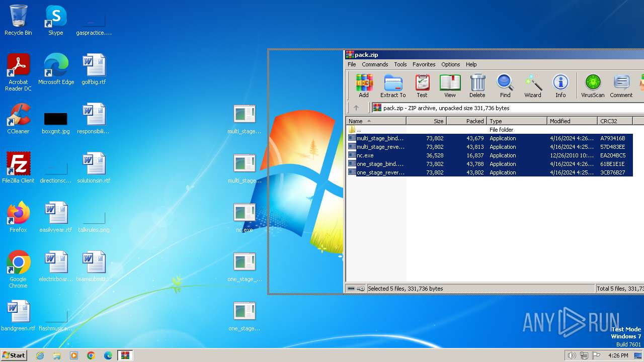
Task: Click the Start button
Action: [x=14, y=355]
